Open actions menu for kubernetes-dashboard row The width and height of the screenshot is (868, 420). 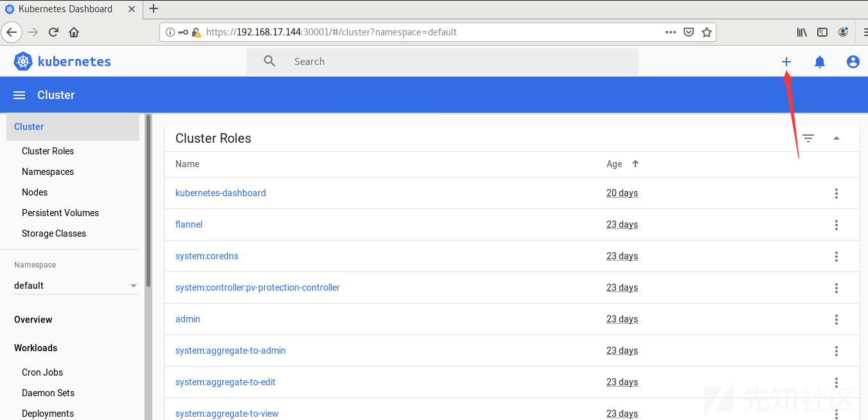point(837,193)
